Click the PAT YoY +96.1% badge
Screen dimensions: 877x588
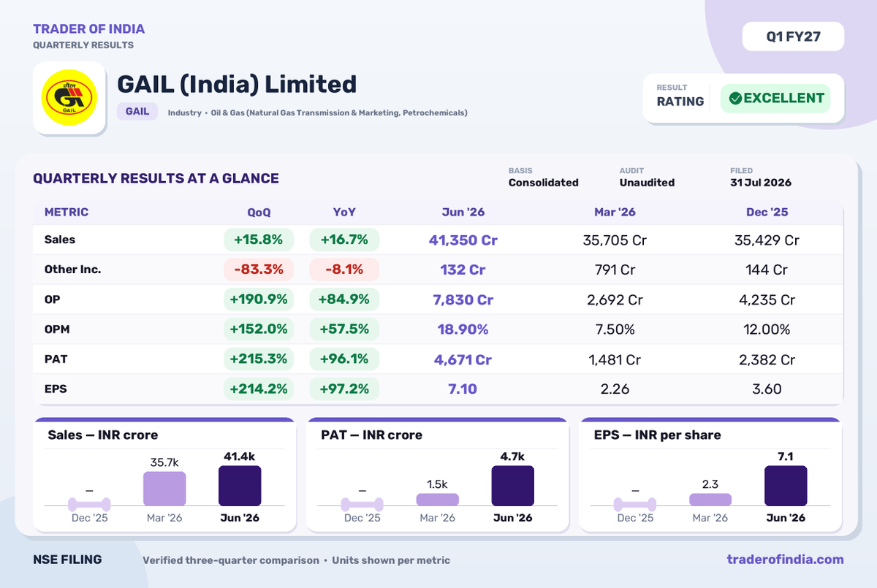[x=344, y=359]
